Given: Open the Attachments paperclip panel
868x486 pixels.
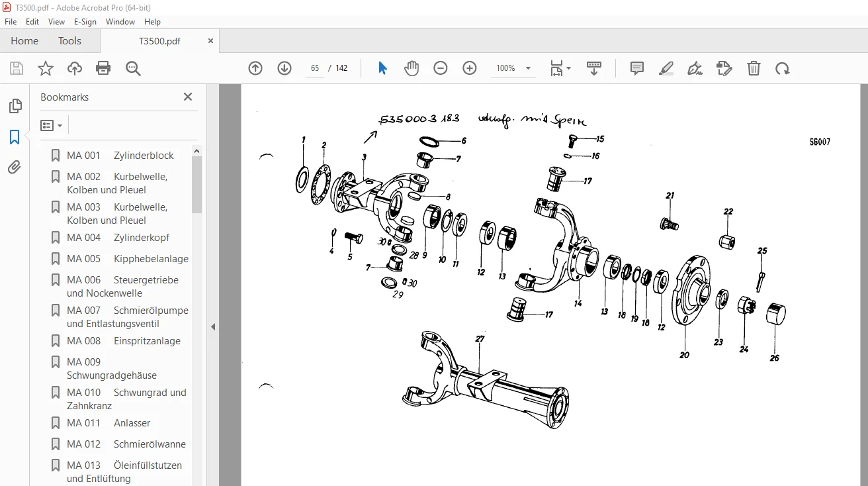Looking at the screenshot, I should coord(15,168).
